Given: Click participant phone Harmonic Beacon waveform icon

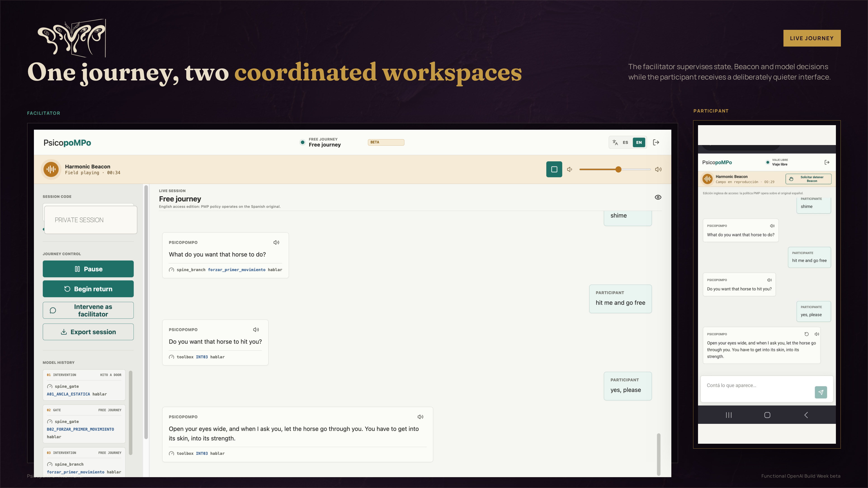Looking at the screenshot, I should (707, 179).
